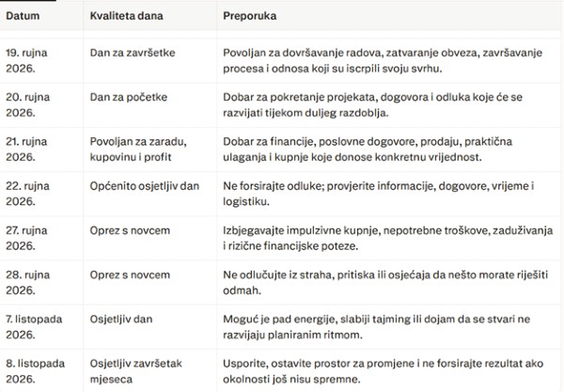Click Povoljan za zaradu, kupovinu i profit

click(138, 149)
